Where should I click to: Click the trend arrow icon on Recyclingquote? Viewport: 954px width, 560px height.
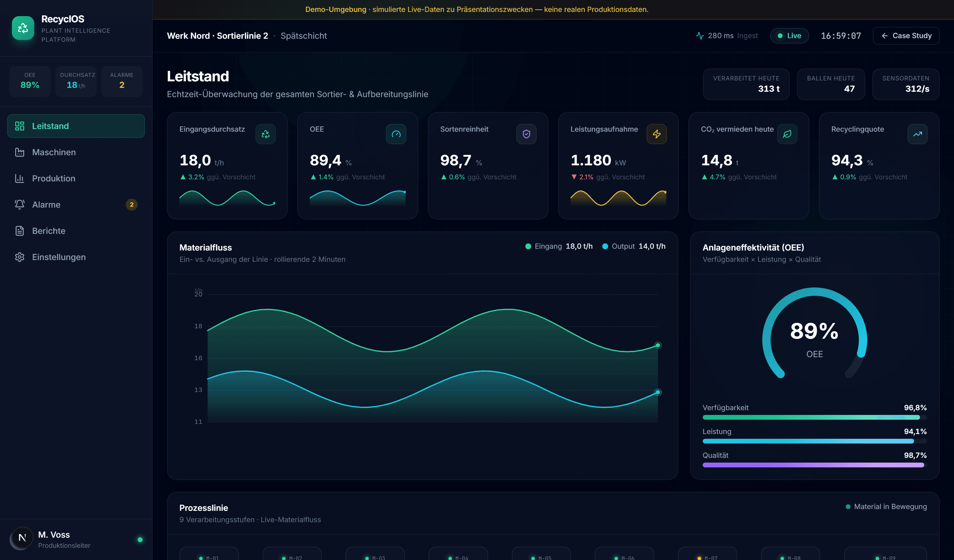coord(917,134)
